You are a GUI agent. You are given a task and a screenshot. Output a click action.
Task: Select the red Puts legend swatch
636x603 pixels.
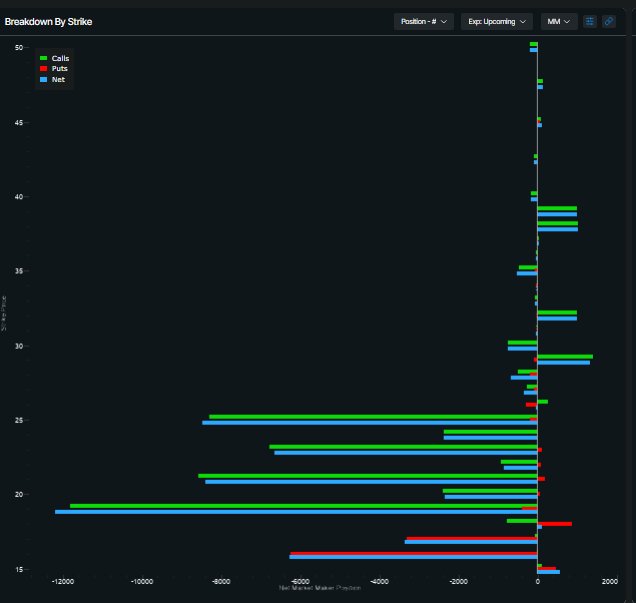pyautogui.click(x=43, y=69)
